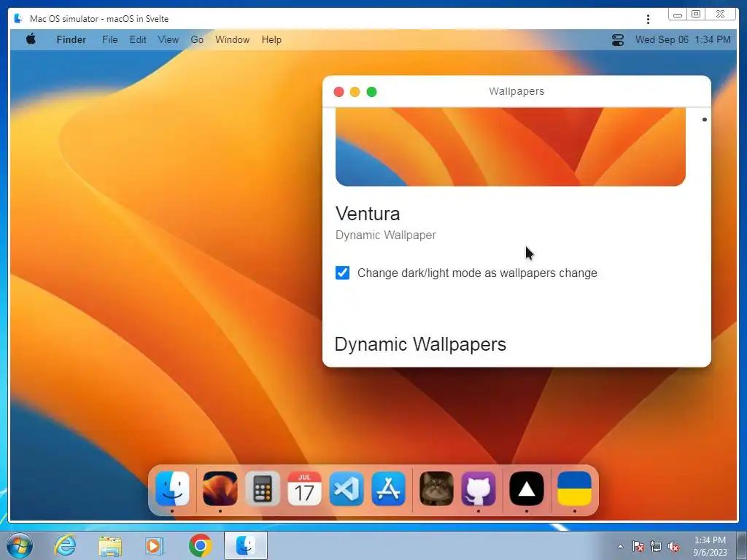Click the Dynamic Wallpapers section heading
Viewport: 747px width, 560px height.
(x=420, y=344)
